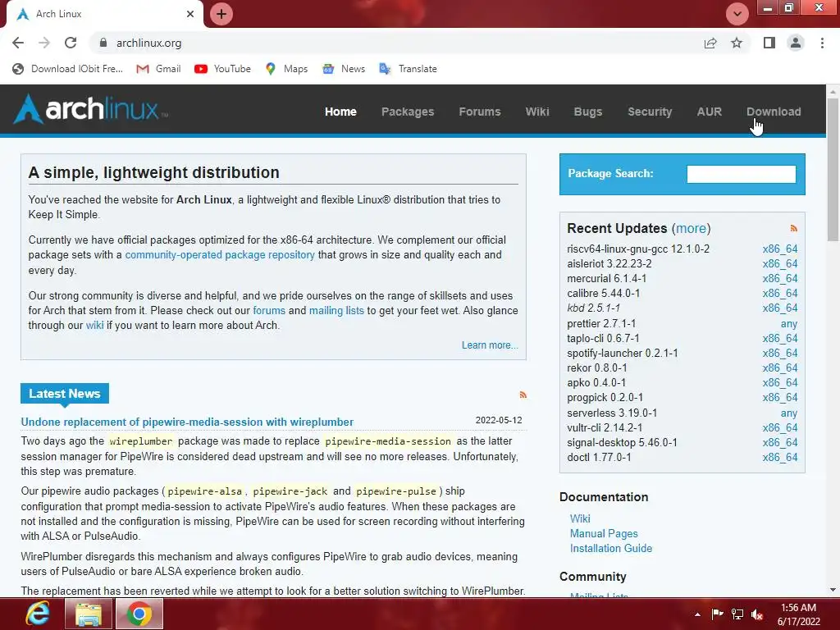Go back with the browser back arrow
Viewport: 840px width, 630px height.
tap(18, 43)
